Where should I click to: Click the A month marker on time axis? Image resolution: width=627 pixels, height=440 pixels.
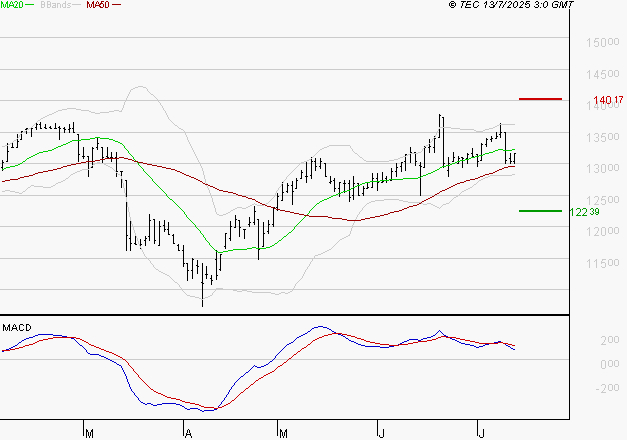pos(188,434)
